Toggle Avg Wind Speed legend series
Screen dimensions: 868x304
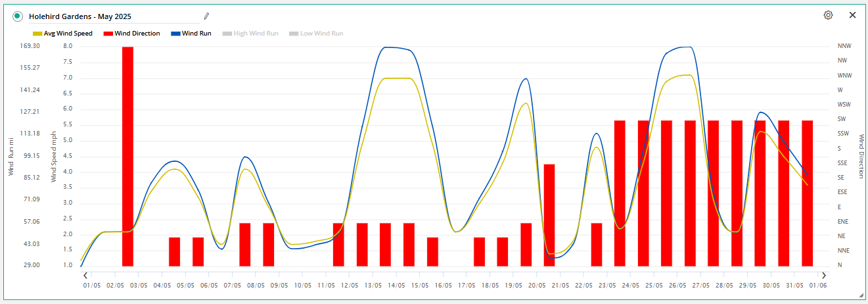(x=62, y=33)
